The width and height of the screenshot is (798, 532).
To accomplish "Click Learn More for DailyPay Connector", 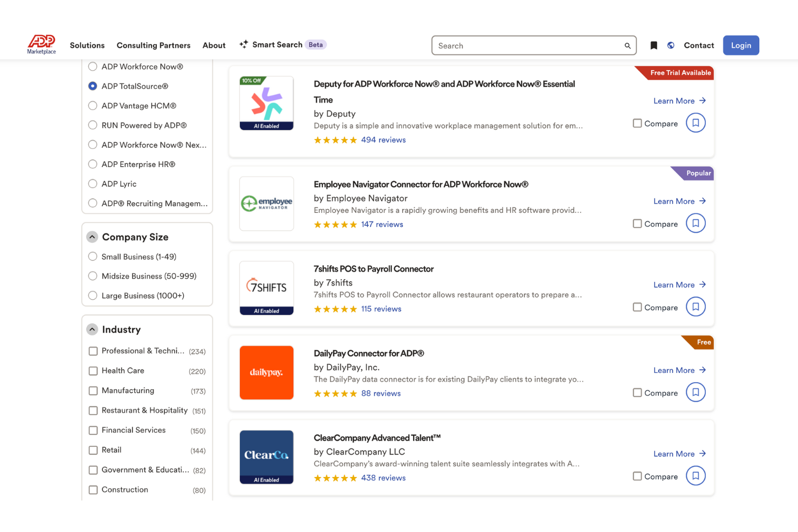I will (x=679, y=370).
